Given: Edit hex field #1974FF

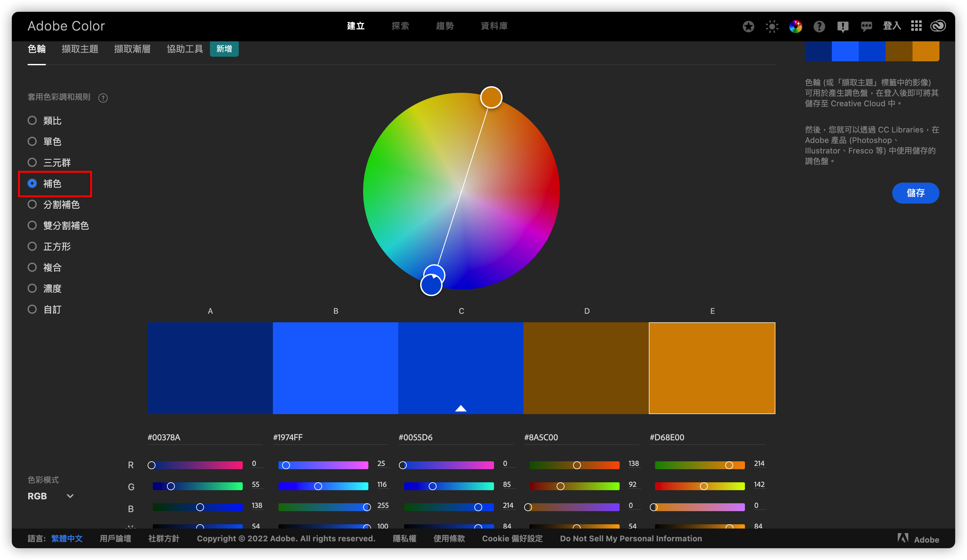Looking at the screenshot, I should 330,437.
